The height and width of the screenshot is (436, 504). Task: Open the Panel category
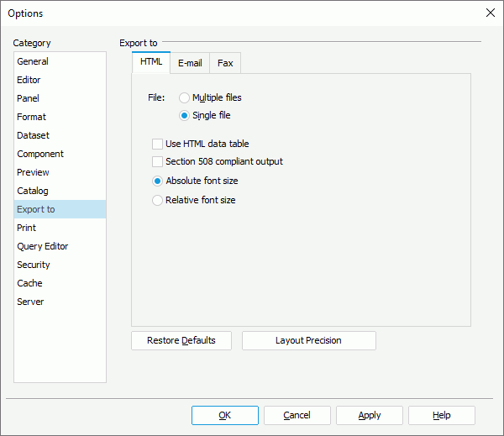coord(60,98)
